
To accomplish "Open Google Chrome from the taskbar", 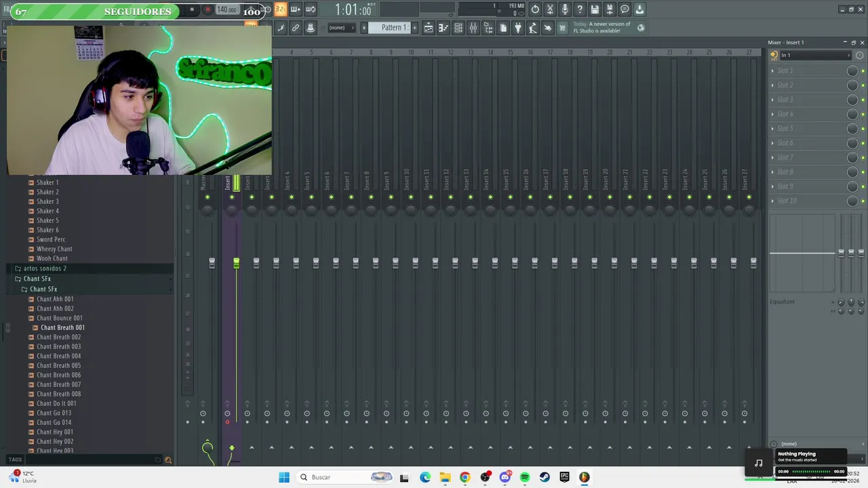I will click(x=465, y=477).
